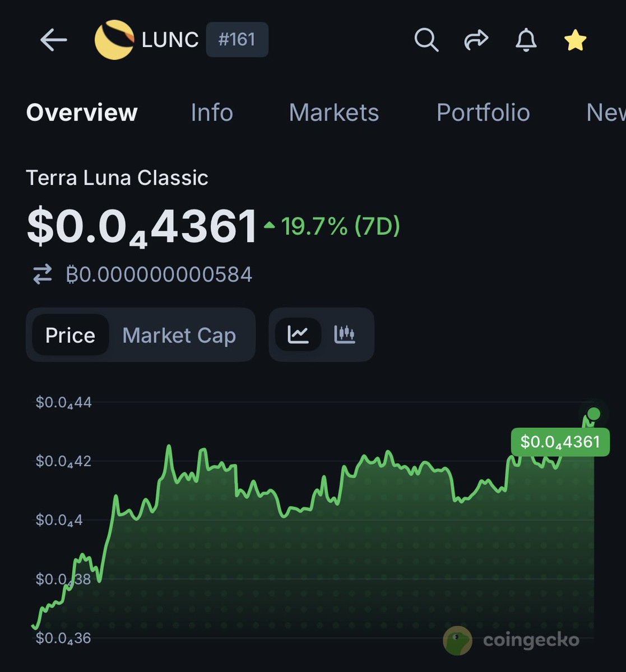Tap the #161 rank badge
626x672 pixels.
[237, 40]
